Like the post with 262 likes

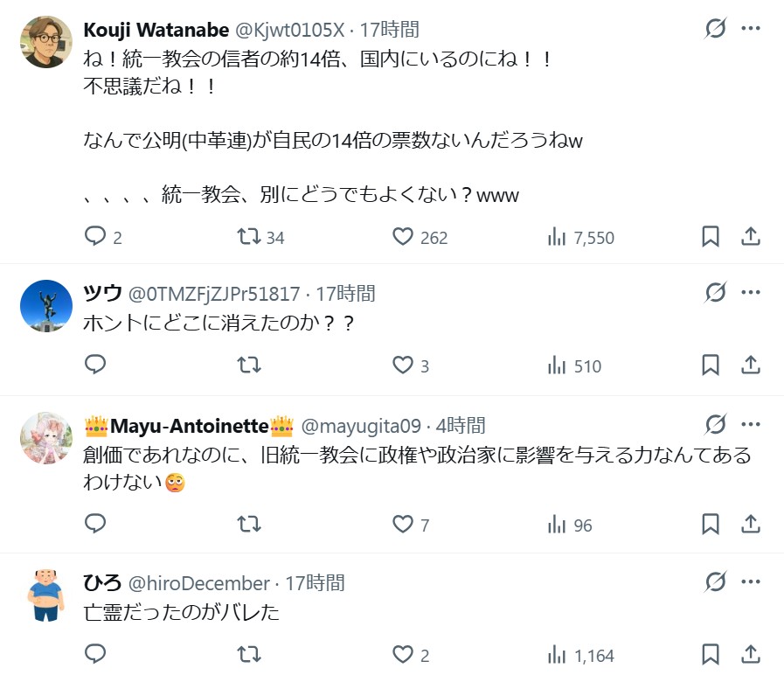[x=403, y=236]
